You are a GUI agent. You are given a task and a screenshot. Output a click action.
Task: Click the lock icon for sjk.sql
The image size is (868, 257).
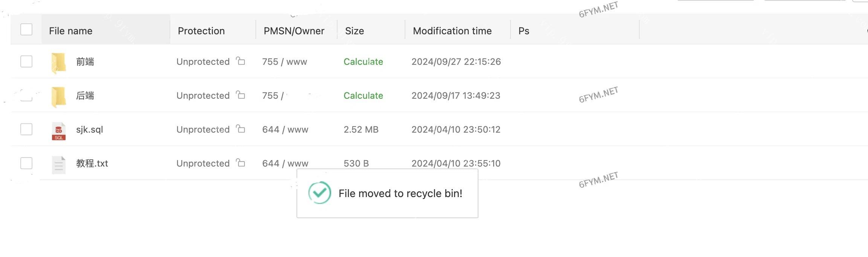click(240, 129)
